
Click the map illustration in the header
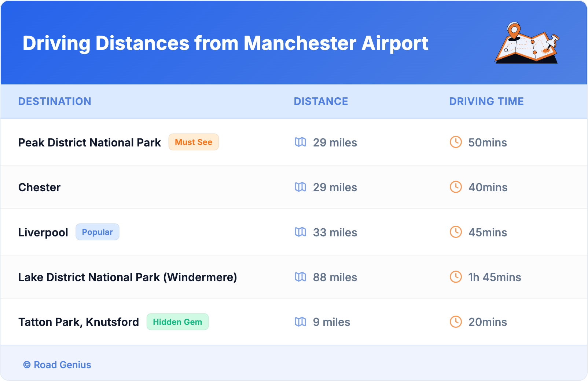click(x=527, y=43)
